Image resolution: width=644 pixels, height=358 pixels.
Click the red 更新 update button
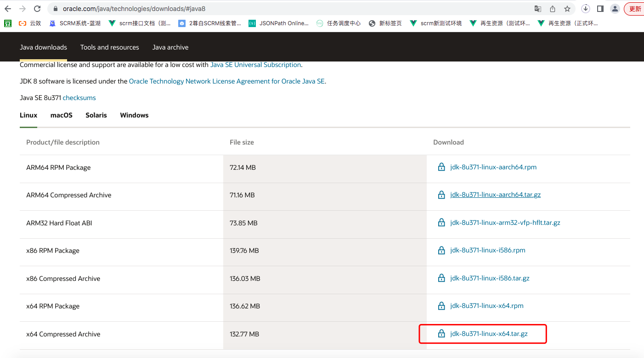635,9
